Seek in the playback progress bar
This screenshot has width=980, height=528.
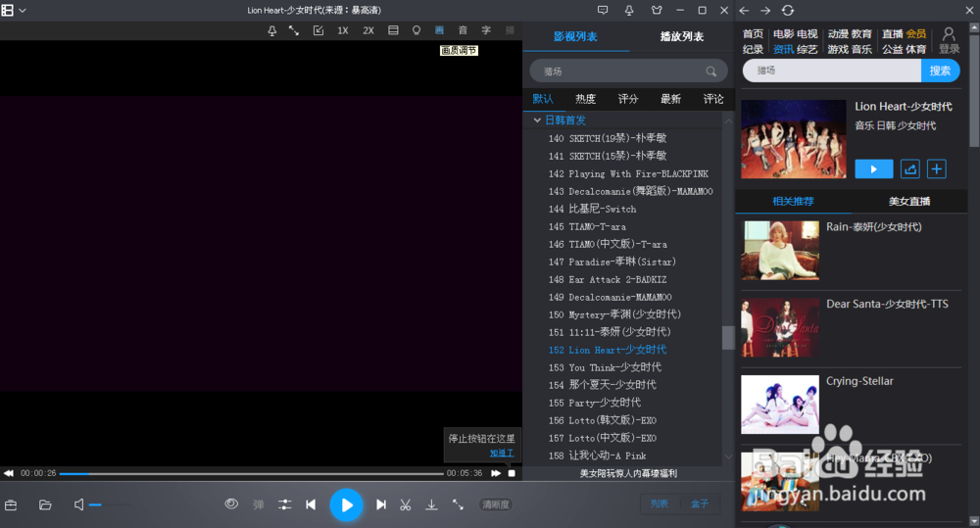[x=251, y=474]
